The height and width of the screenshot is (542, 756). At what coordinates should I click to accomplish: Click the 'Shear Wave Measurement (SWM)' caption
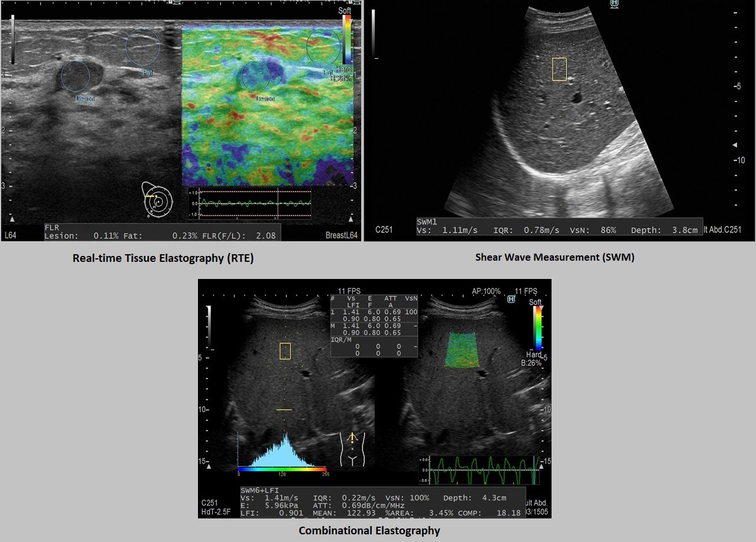click(x=554, y=257)
